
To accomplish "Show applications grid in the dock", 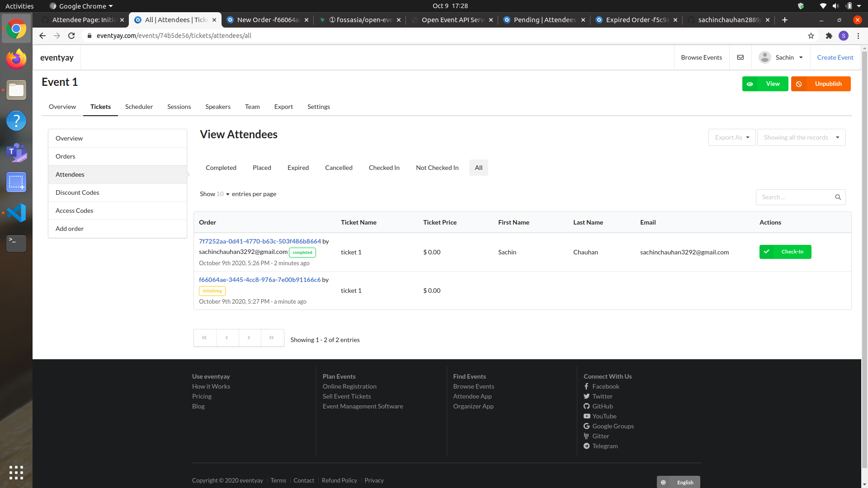I will pos(16,473).
